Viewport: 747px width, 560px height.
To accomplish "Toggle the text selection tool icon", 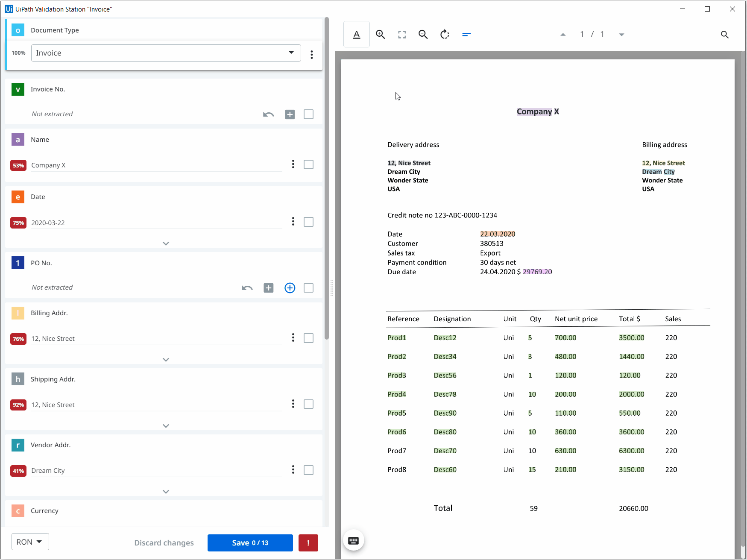I will tap(357, 34).
